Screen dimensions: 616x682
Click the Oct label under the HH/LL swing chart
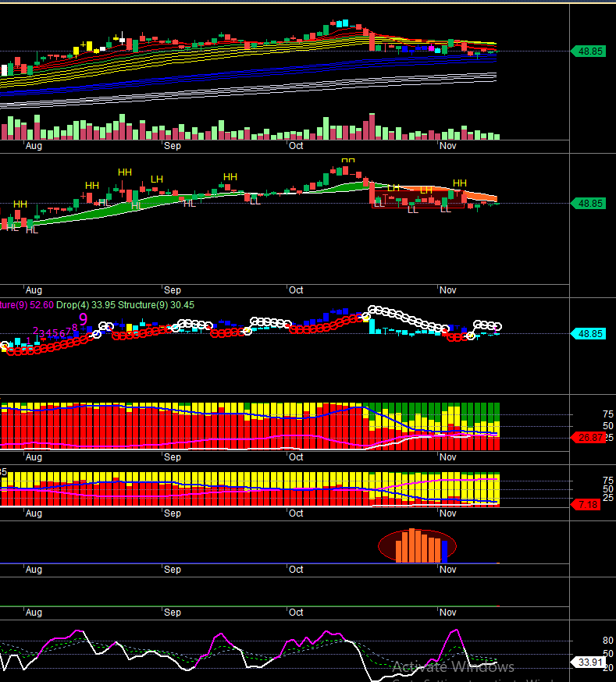click(296, 290)
